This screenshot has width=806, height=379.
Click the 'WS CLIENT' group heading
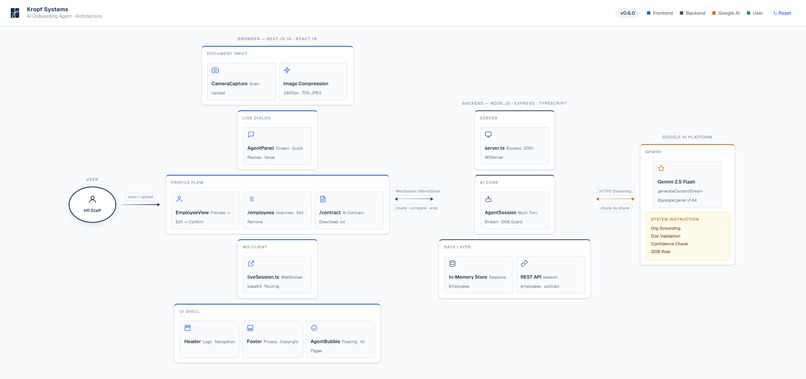254,247
